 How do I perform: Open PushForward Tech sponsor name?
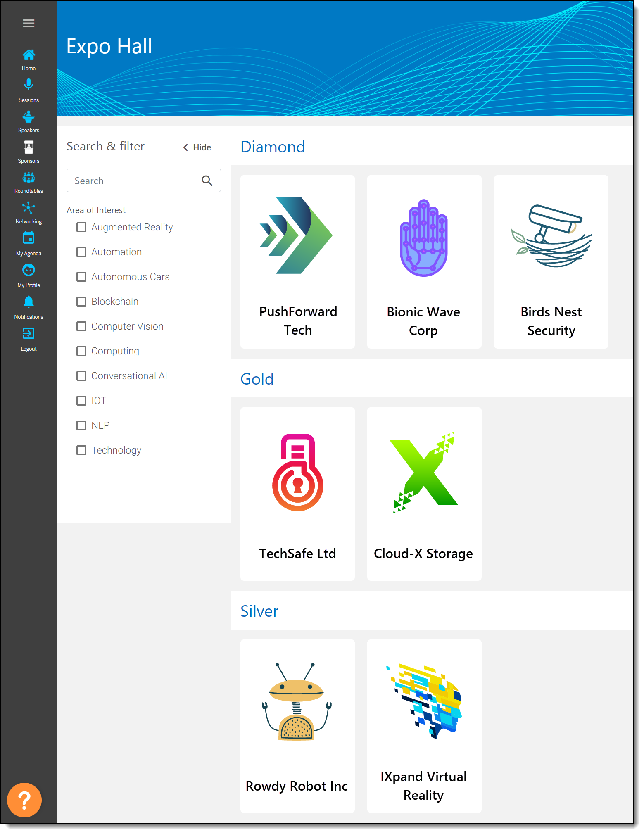tap(298, 321)
